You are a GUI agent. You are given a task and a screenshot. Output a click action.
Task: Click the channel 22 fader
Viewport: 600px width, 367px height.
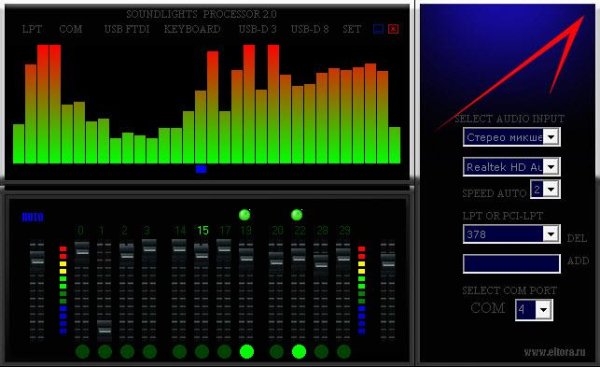[x=298, y=258]
